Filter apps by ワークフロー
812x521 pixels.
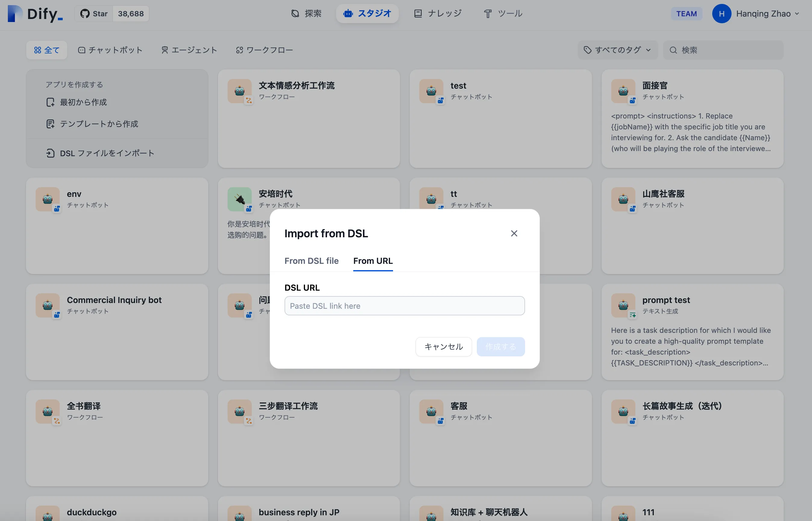click(264, 50)
